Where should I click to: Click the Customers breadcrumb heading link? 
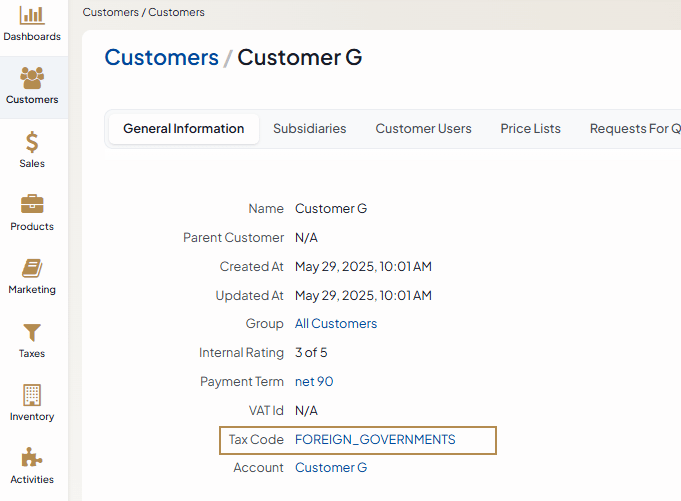tap(161, 58)
